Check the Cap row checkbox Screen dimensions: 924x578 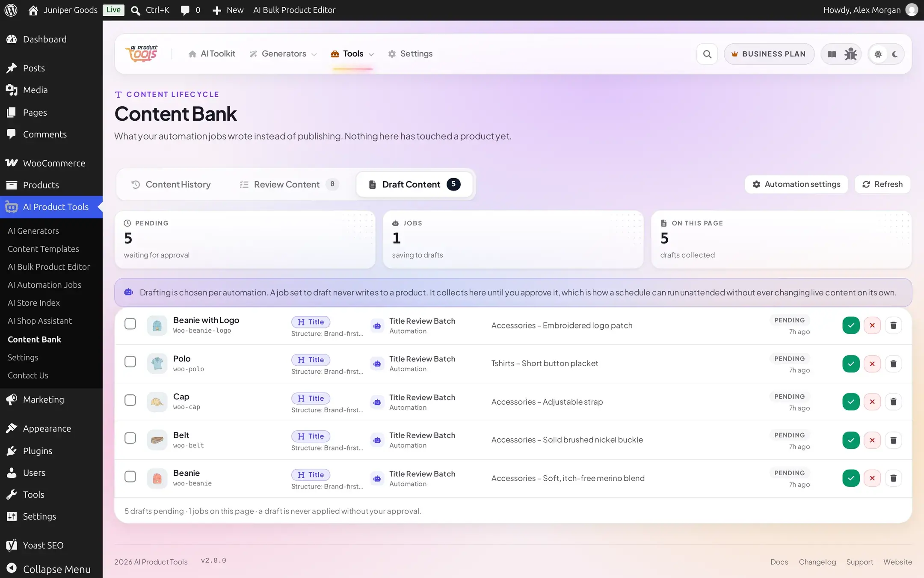click(130, 400)
